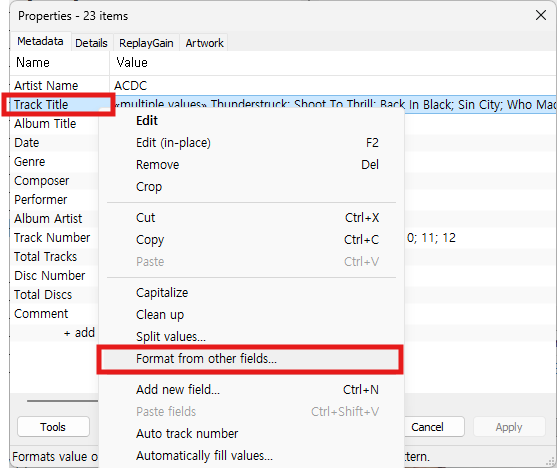
Task: Choose Edit in the context menu
Action: coord(252,121)
